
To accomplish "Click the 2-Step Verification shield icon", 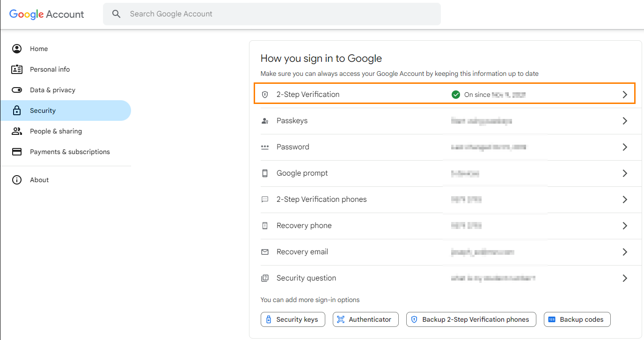I will tap(265, 95).
